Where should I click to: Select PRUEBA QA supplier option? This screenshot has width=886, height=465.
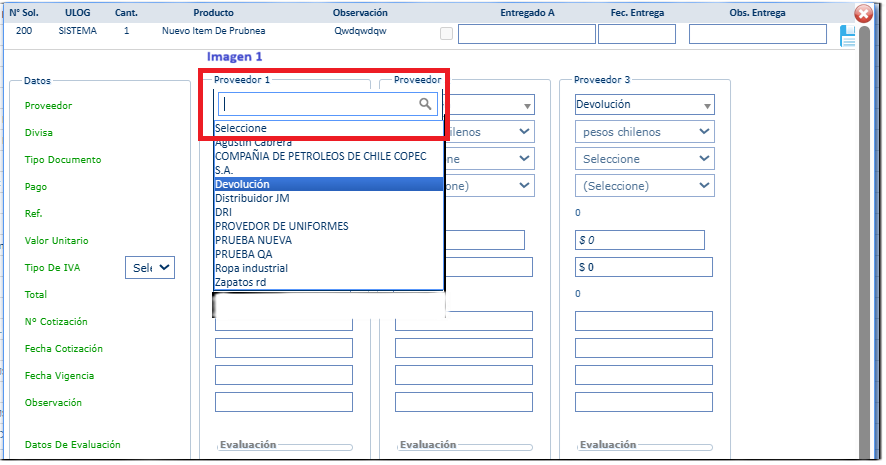328,254
